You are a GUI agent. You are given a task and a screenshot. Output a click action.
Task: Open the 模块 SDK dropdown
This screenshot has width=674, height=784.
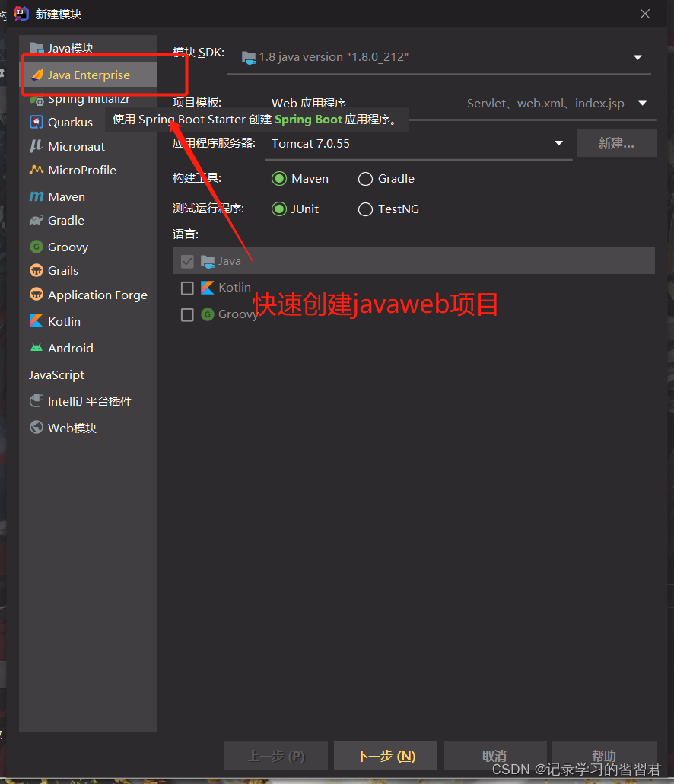point(637,56)
